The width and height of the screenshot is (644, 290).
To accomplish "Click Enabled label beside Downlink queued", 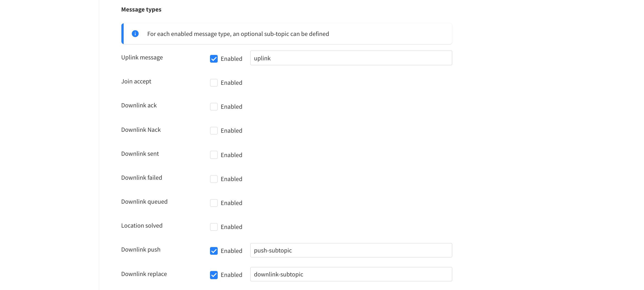I will pyautogui.click(x=231, y=203).
